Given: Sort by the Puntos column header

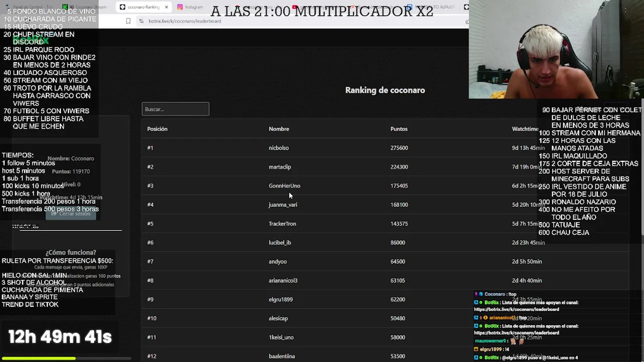Looking at the screenshot, I should click(399, 129).
